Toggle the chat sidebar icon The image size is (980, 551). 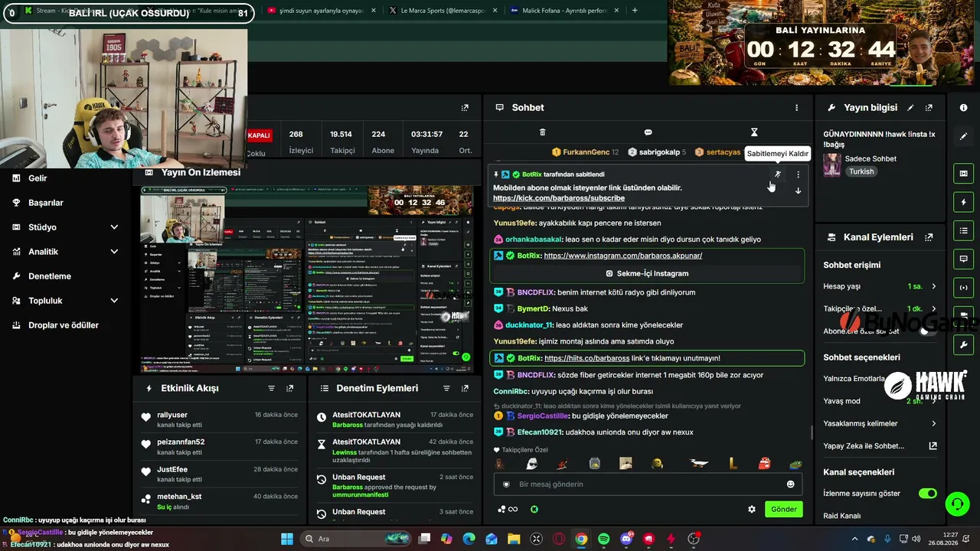click(963, 259)
